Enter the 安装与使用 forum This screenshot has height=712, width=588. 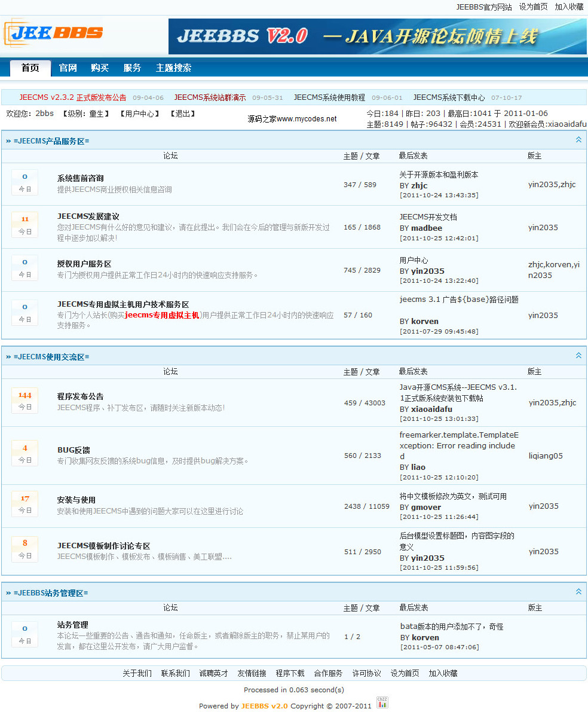pos(76,500)
